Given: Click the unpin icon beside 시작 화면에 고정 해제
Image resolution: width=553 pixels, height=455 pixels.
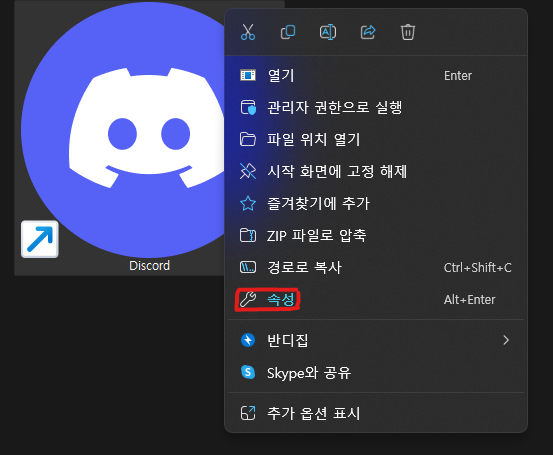Looking at the screenshot, I should tap(248, 171).
